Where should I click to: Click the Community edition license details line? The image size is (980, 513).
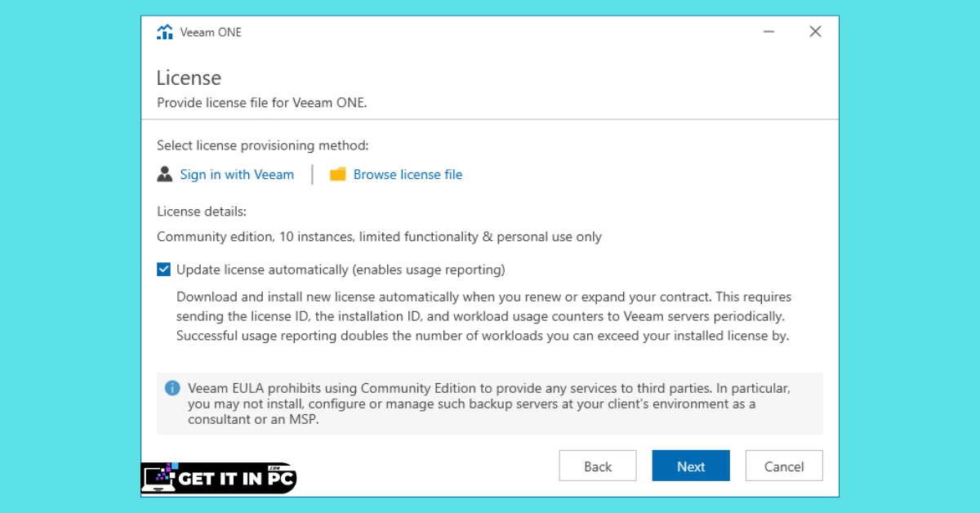pos(379,237)
